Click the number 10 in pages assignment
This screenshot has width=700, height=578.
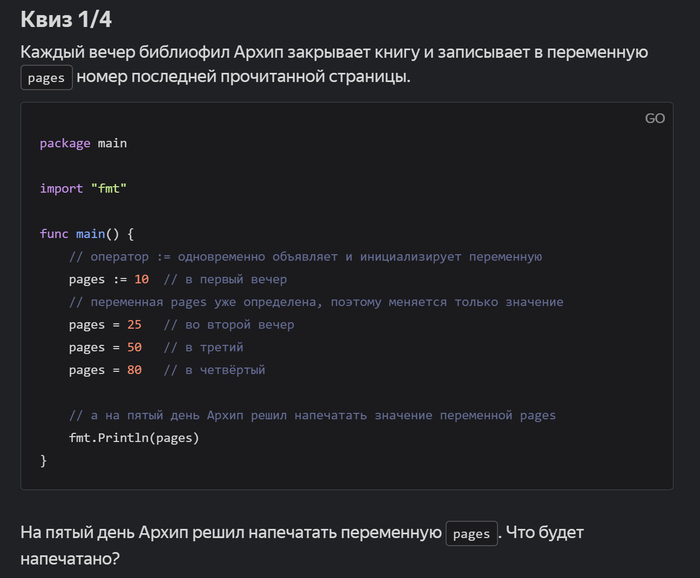coord(141,279)
